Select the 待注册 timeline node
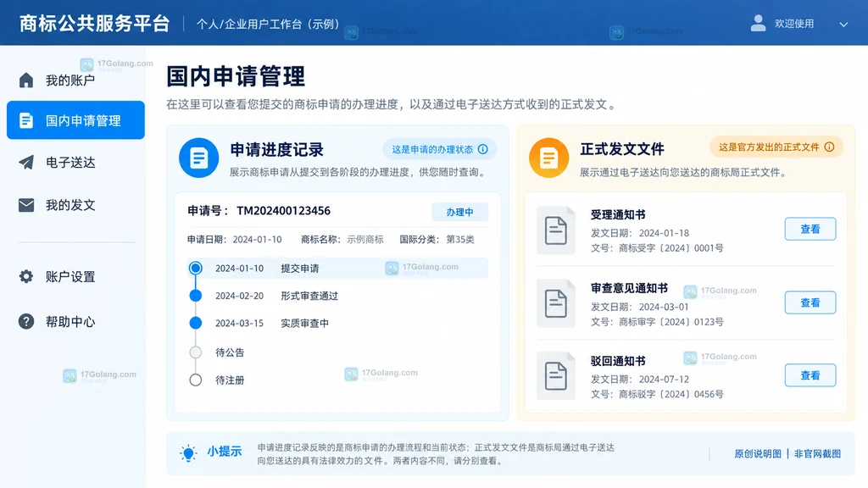 click(196, 380)
